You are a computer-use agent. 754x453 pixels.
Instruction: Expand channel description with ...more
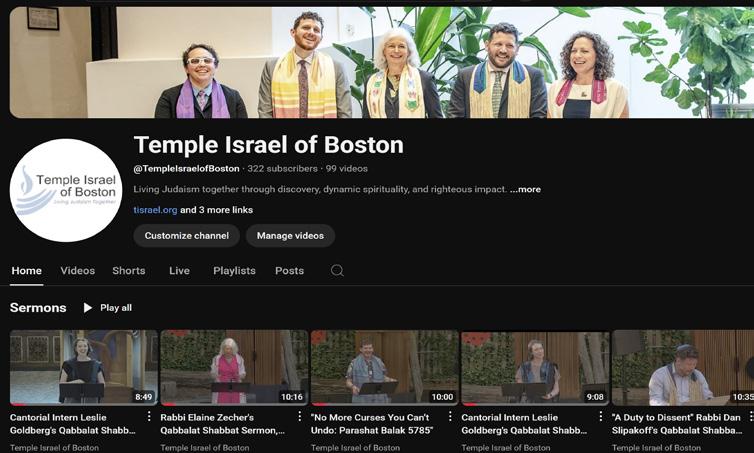(526, 189)
